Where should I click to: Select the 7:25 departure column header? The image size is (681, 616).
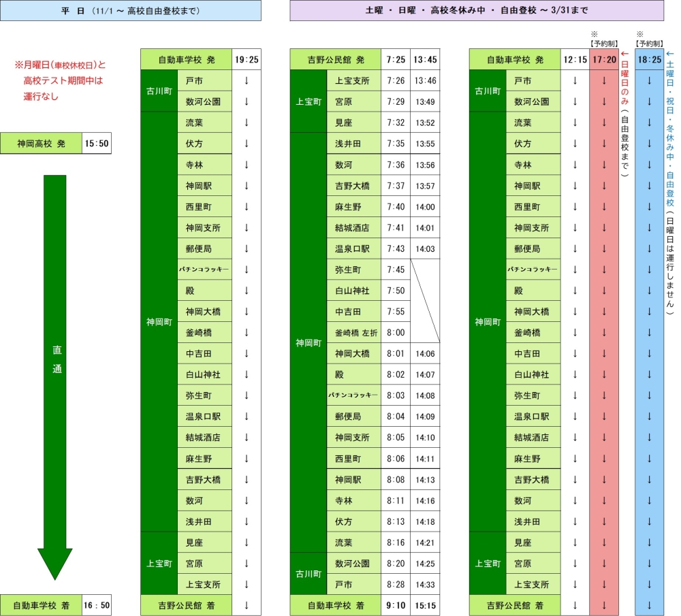tap(396, 60)
